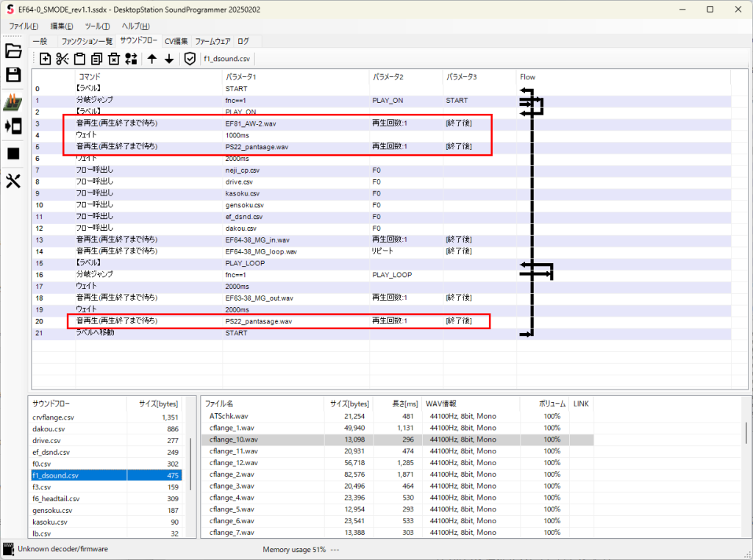This screenshot has height=560, width=753.
Task: Move the row down with the down arrow
Action: tap(169, 59)
